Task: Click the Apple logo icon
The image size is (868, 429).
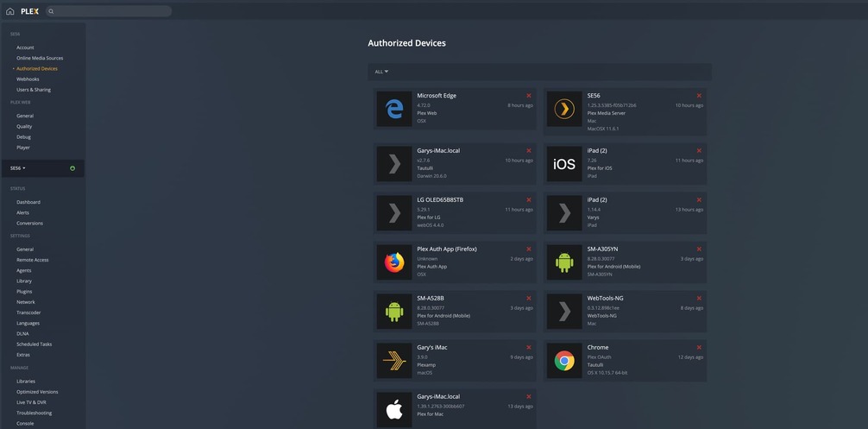Action: (394, 410)
